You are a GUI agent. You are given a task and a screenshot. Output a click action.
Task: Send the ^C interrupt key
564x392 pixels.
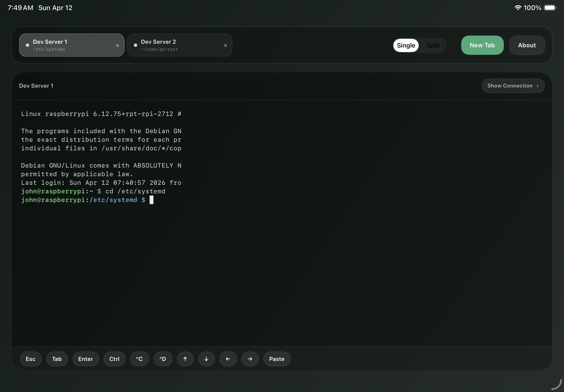(139, 359)
